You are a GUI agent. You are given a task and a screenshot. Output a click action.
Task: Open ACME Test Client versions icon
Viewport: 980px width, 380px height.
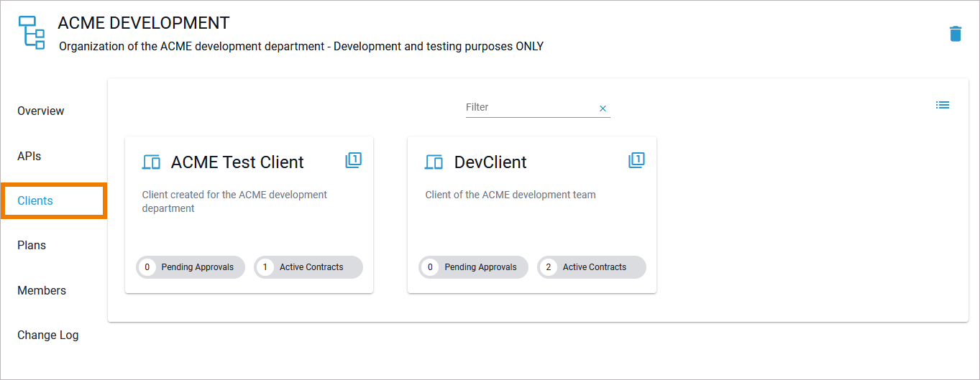tap(353, 160)
